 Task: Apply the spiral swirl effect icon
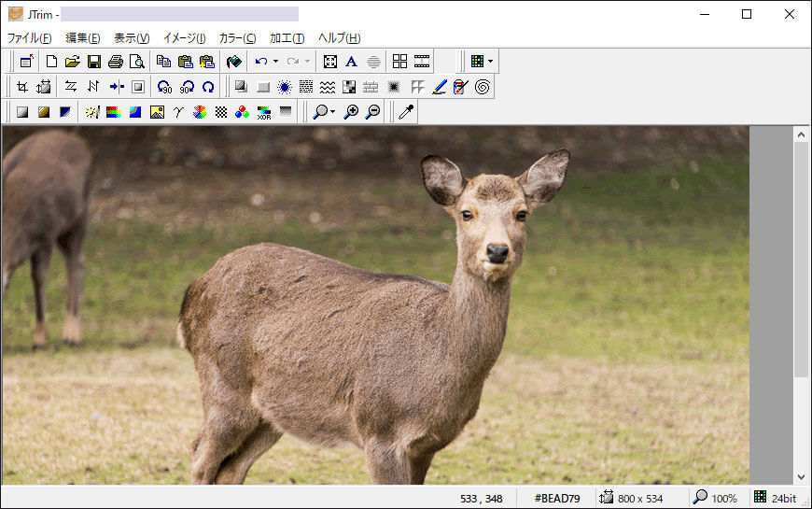483,87
